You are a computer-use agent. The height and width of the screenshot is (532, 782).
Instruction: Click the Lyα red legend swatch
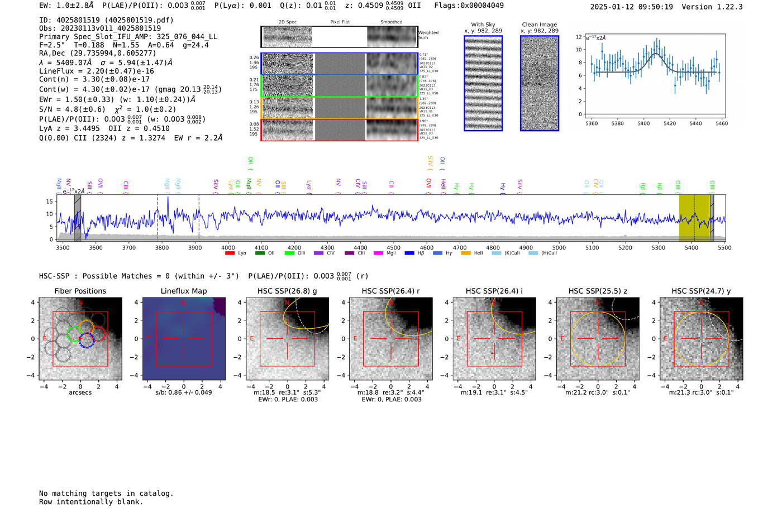(230, 253)
